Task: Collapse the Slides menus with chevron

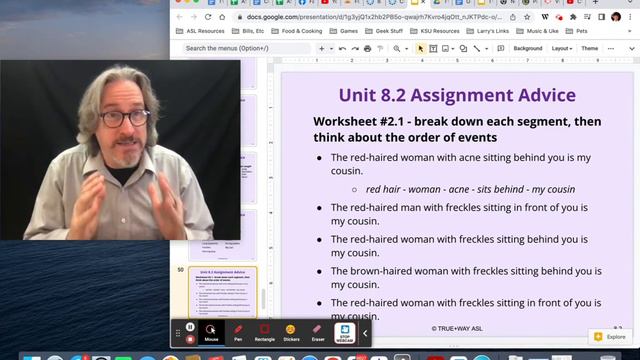Action: 631,49
